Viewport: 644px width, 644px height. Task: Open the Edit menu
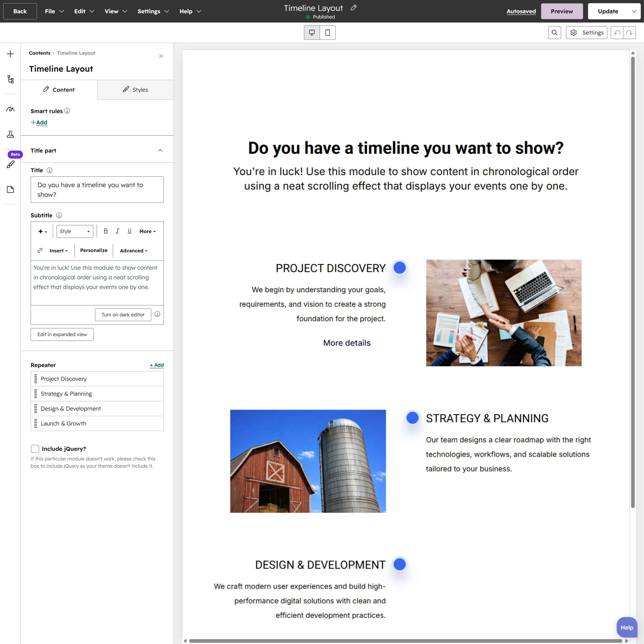[x=84, y=11]
